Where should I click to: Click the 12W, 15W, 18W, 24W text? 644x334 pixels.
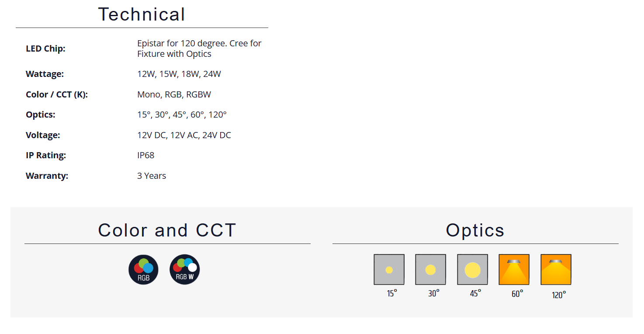179,74
